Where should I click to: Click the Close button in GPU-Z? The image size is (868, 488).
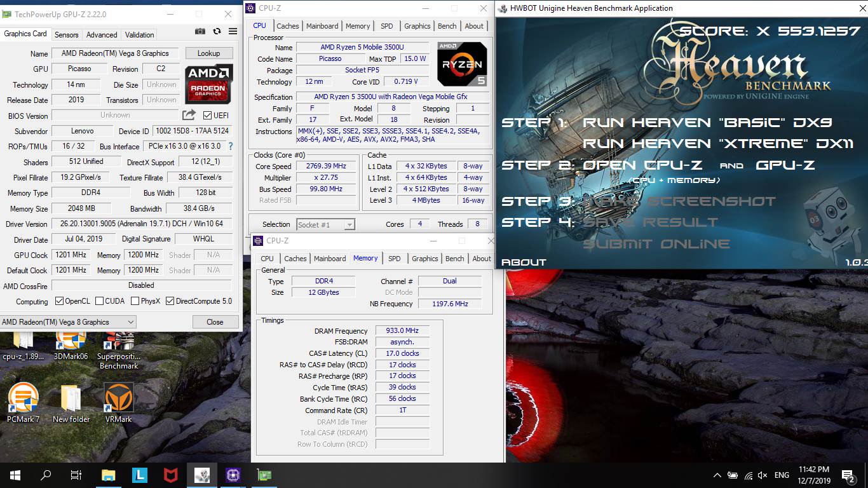coord(215,322)
